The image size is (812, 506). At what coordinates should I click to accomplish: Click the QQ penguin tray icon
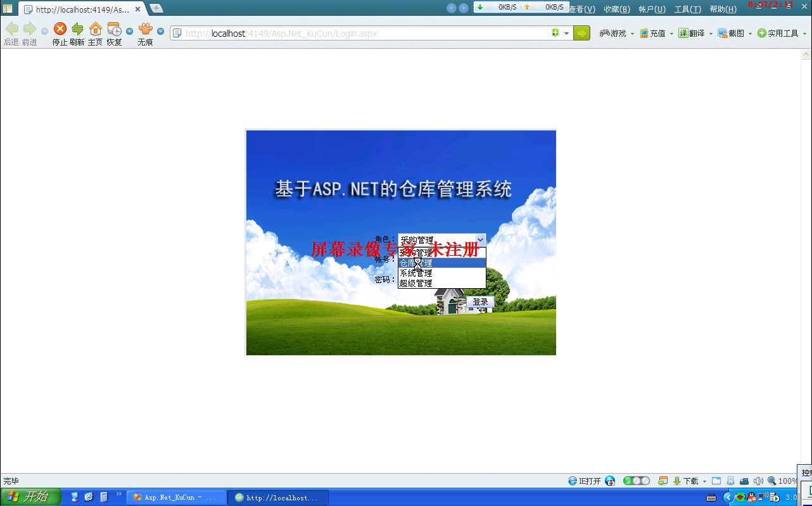coord(751,497)
